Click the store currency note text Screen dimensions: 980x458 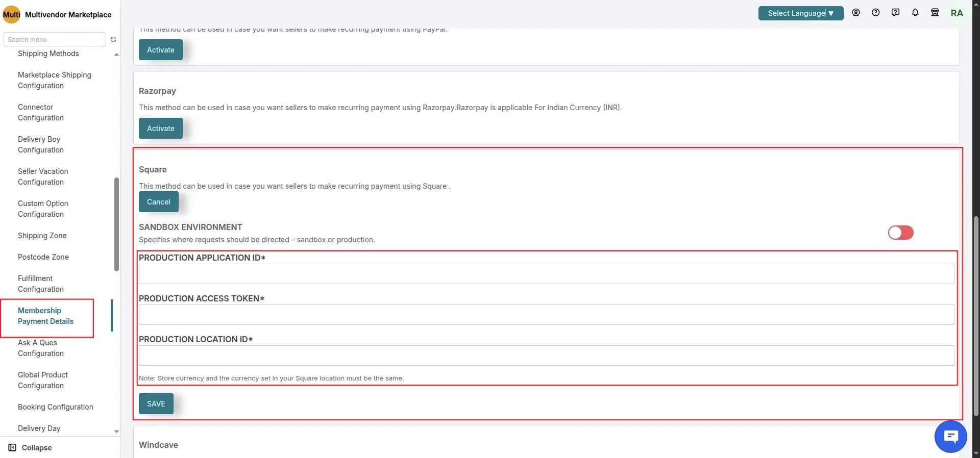271,378
